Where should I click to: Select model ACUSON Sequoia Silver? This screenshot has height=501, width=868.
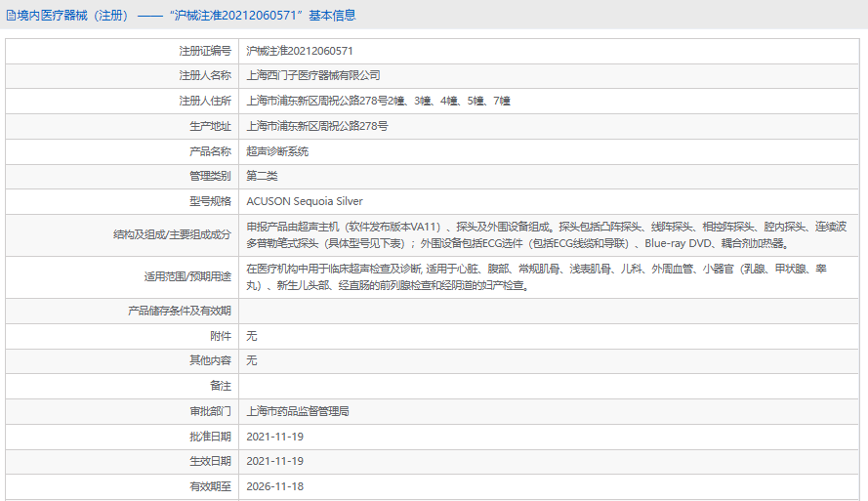point(305,201)
